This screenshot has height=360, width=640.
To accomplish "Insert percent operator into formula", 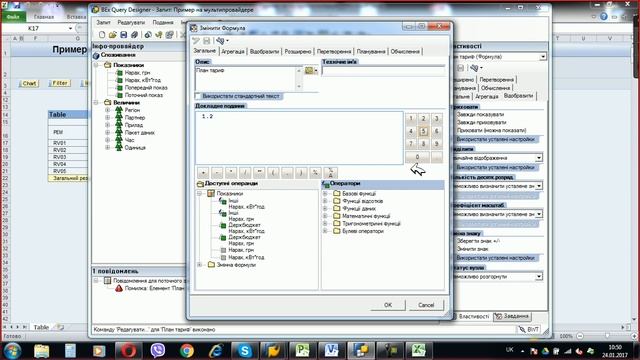I will pyautogui.click(x=315, y=173).
